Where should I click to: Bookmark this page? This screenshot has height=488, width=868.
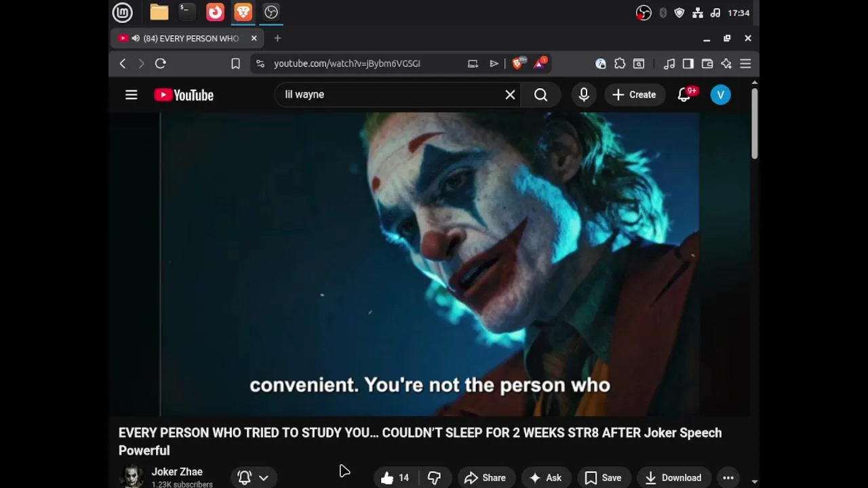pos(235,64)
